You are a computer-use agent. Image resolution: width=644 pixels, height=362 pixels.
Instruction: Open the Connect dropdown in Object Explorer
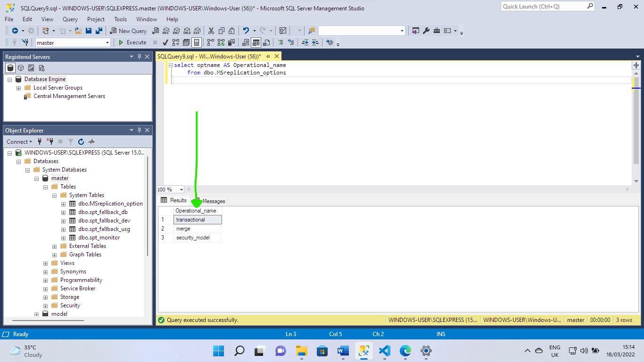(x=19, y=141)
